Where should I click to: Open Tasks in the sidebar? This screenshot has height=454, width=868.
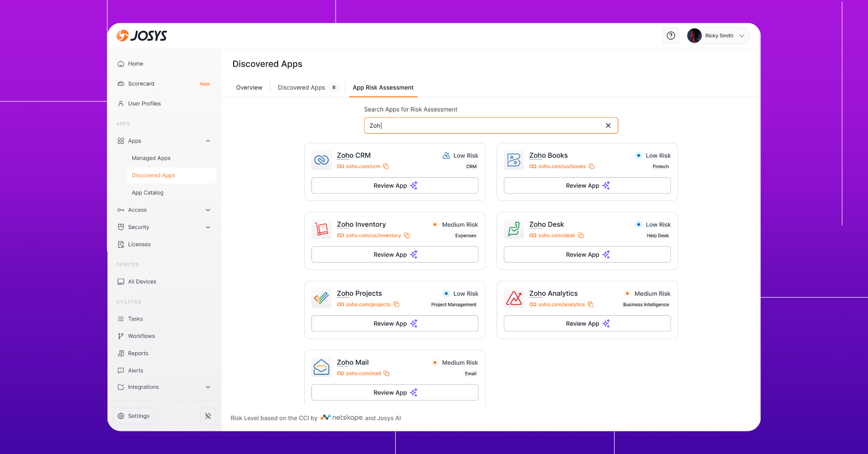point(135,319)
